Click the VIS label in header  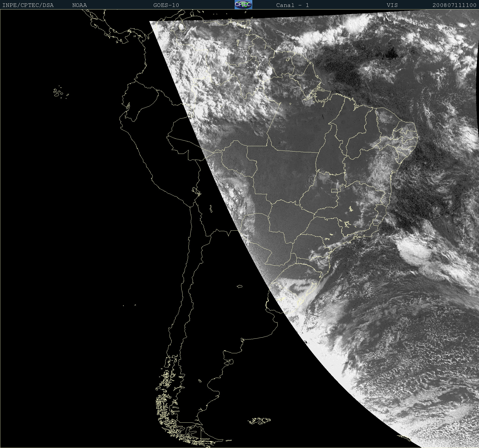point(392,5)
